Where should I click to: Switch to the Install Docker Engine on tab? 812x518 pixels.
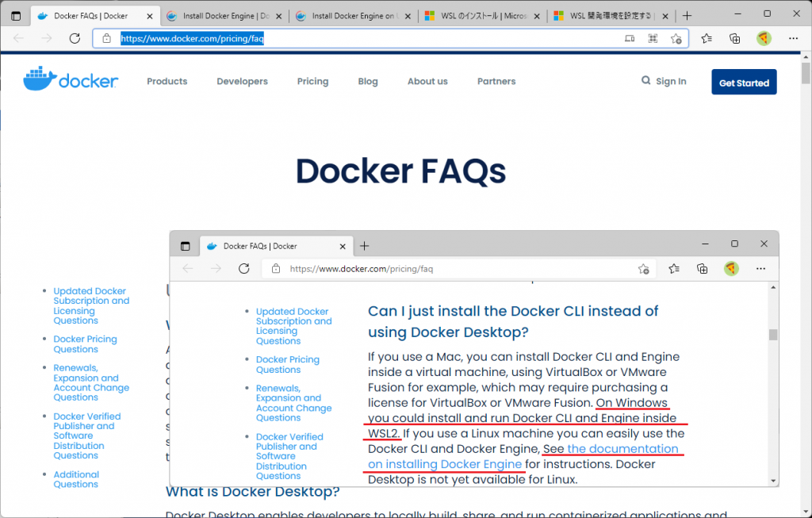(354, 16)
